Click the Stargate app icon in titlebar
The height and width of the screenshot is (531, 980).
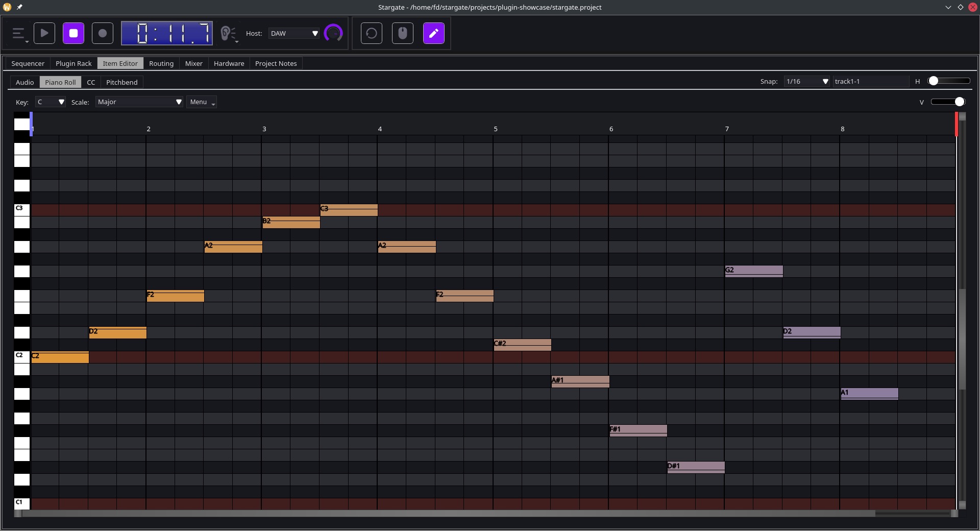(x=7, y=7)
